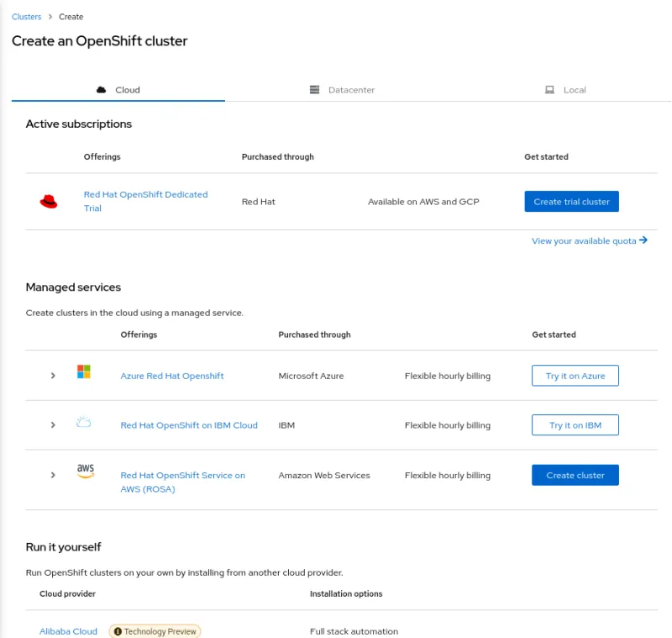This screenshot has width=672, height=638.
Task: Click the Technology Preview badge
Action: pos(155,630)
